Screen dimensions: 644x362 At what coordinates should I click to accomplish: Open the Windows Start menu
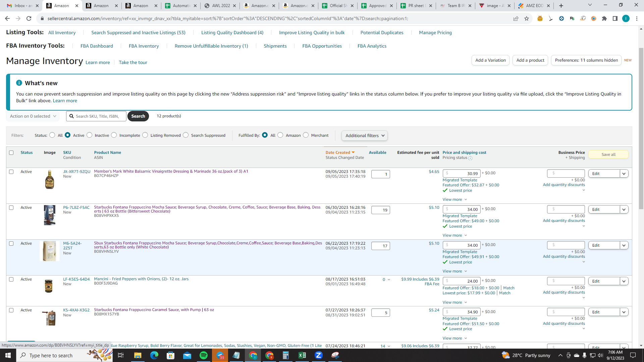coord(8,355)
